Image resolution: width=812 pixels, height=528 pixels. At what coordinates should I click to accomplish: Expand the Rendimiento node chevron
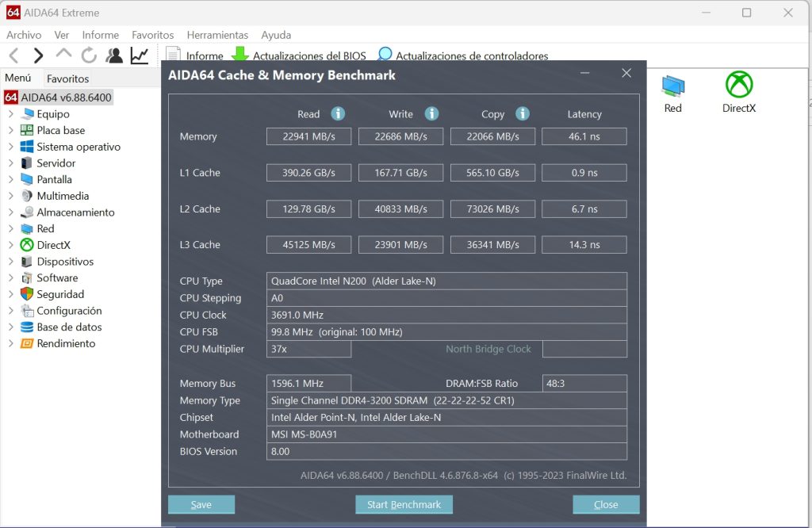pos(11,344)
